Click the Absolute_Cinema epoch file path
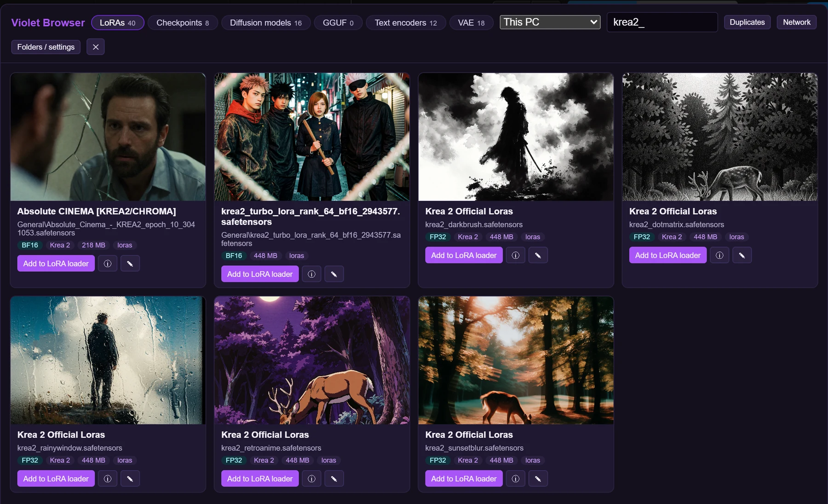Screen dimensions: 828x504 (106, 229)
